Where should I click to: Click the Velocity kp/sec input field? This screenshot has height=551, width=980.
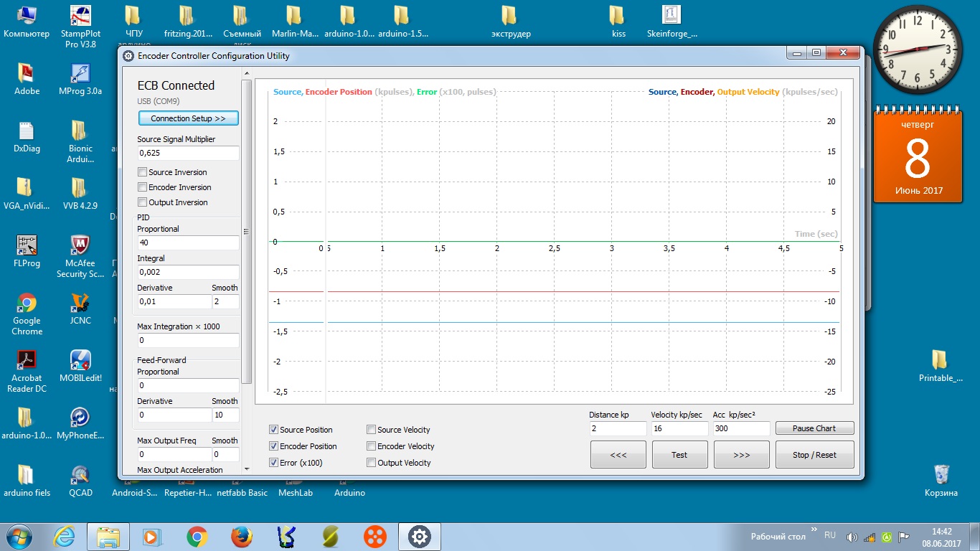point(679,428)
